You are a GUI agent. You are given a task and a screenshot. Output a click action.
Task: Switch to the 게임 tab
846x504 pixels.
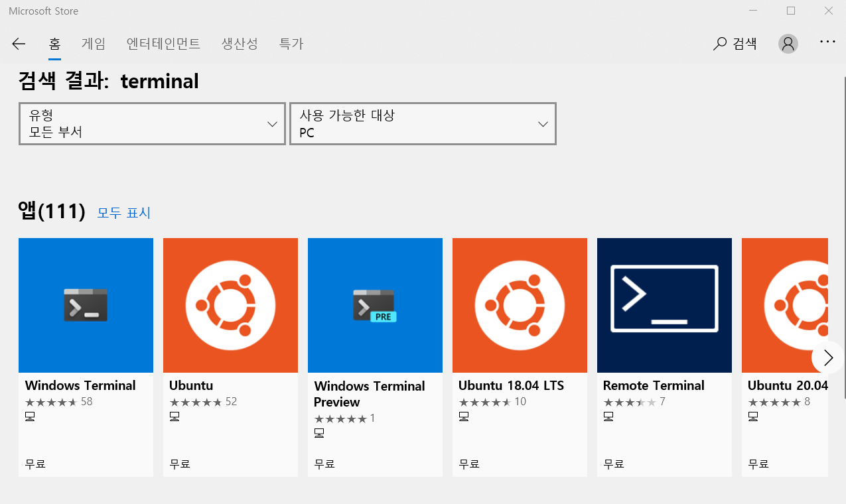pyautogui.click(x=94, y=44)
